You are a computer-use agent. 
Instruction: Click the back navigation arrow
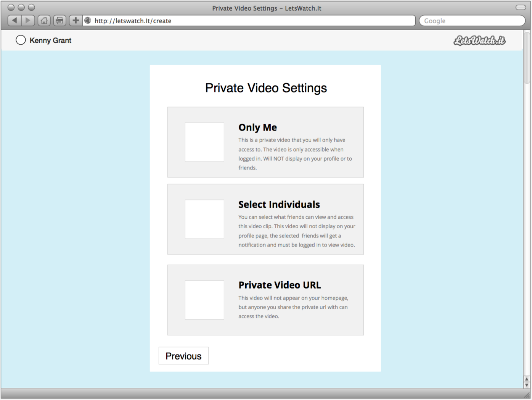click(x=14, y=20)
